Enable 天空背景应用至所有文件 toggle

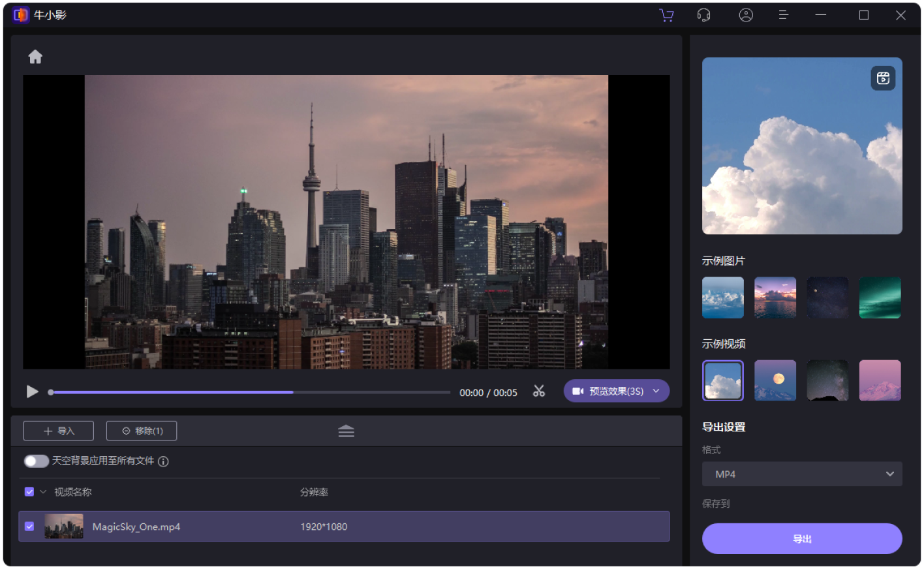[37, 461]
